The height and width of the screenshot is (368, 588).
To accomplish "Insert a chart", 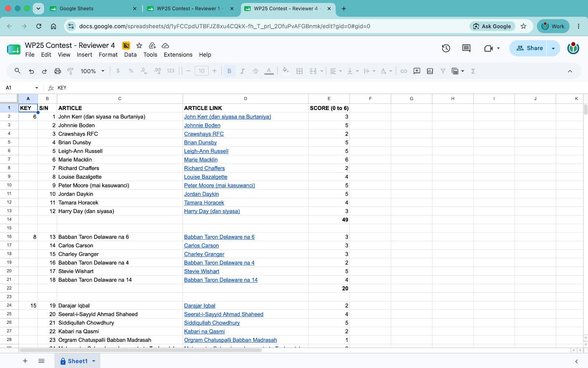I will tap(430, 71).
